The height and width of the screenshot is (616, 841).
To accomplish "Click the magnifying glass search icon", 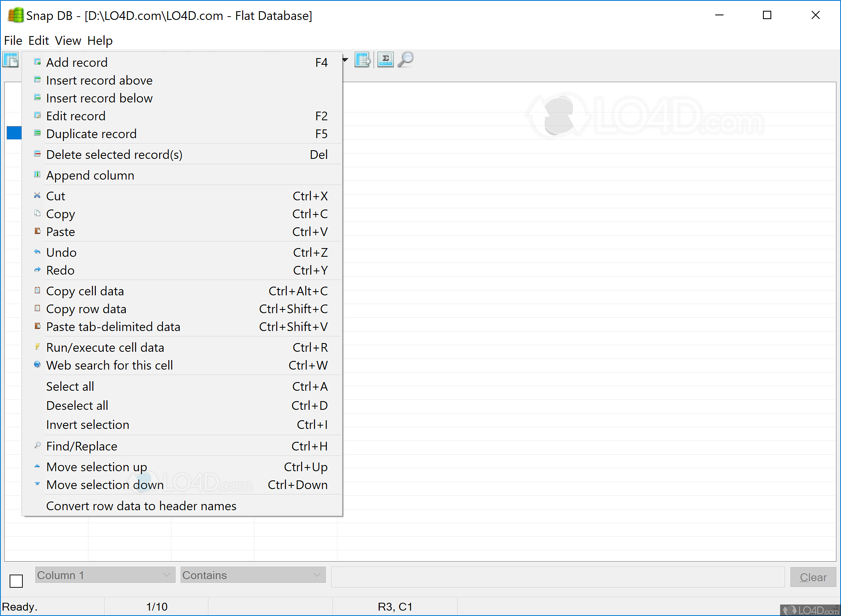I will pos(406,60).
